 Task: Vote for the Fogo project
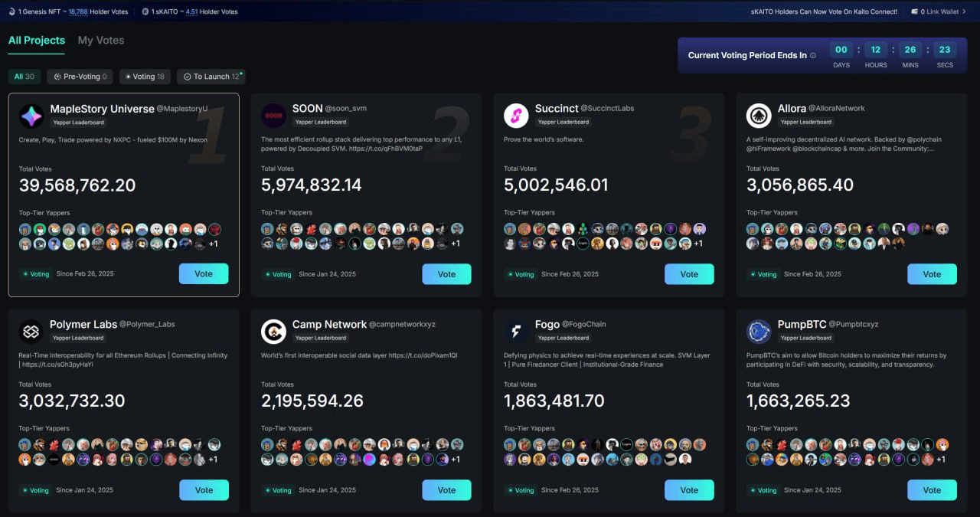(x=689, y=490)
